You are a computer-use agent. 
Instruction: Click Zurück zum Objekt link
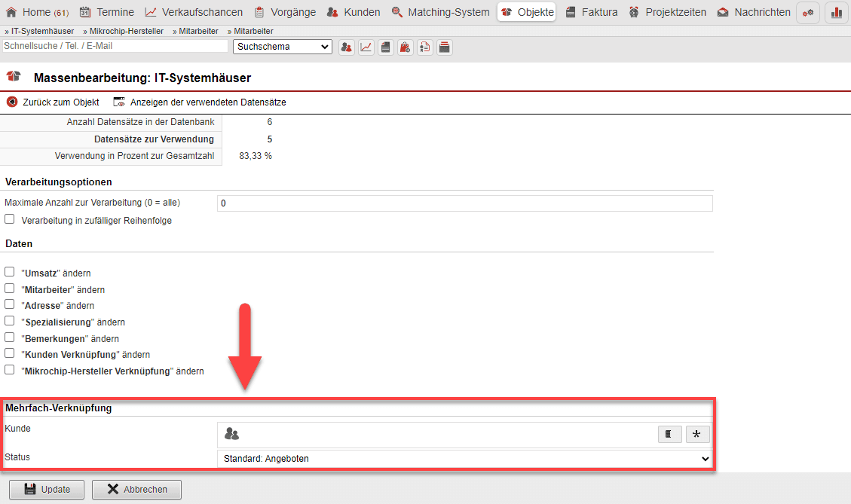tap(54, 102)
